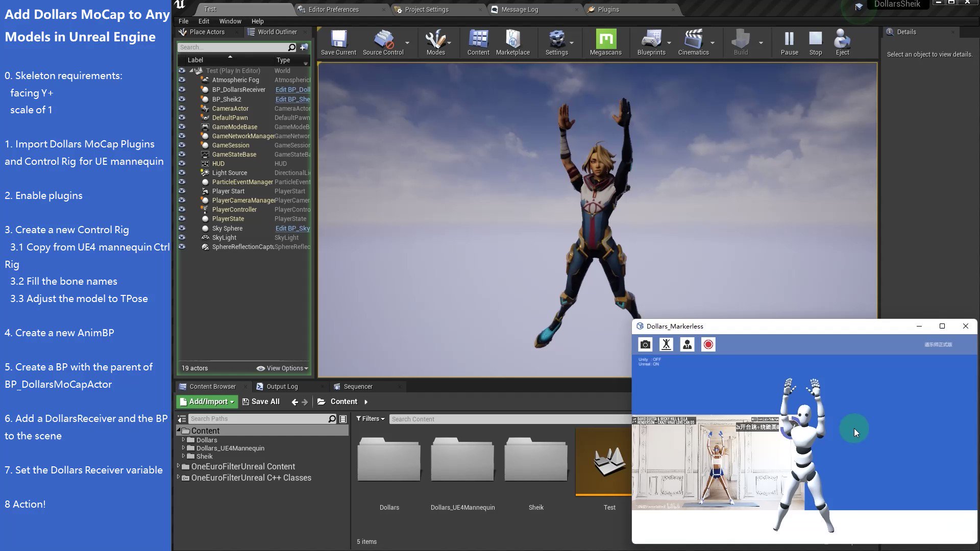980x551 pixels.
Task: Toggle visibility of BP_Sheik2
Action: [x=182, y=99]
